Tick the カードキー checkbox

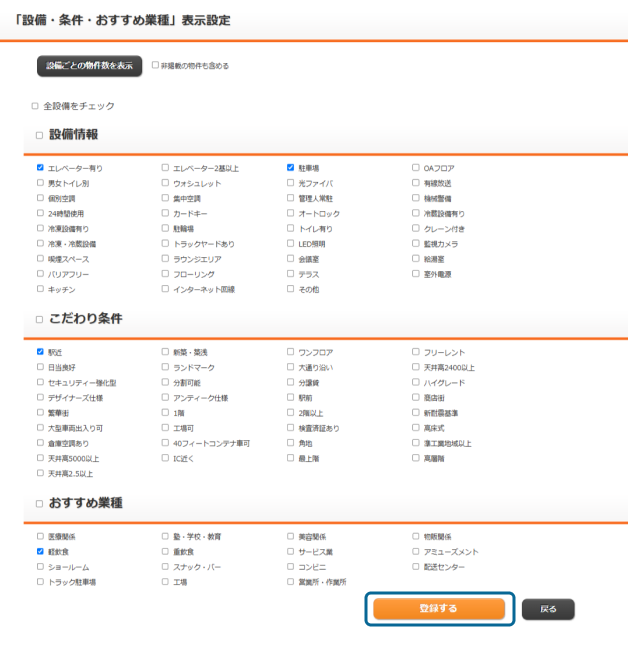(x=165, y=213)
